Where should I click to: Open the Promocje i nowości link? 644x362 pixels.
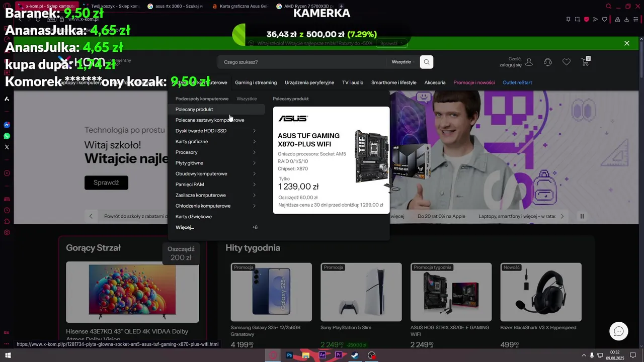pyautogui.click(x=474, y=82)
